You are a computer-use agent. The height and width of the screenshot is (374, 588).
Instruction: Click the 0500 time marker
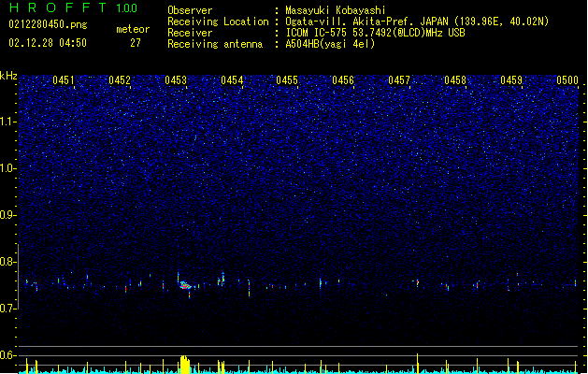pos(567,80)
